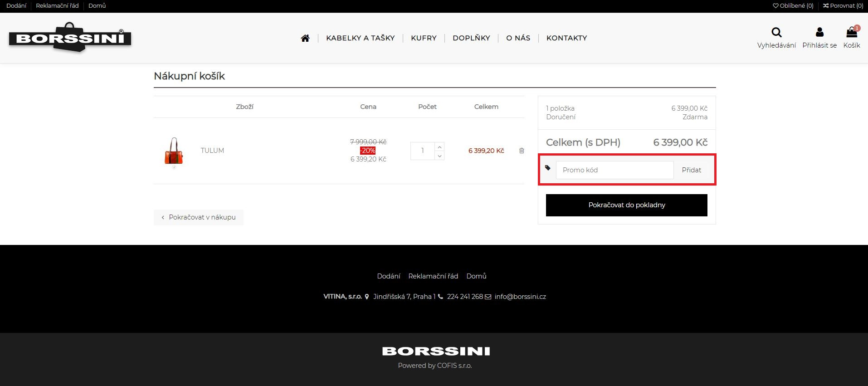Click the Borssini footer logo

click(x=436, y=351)
